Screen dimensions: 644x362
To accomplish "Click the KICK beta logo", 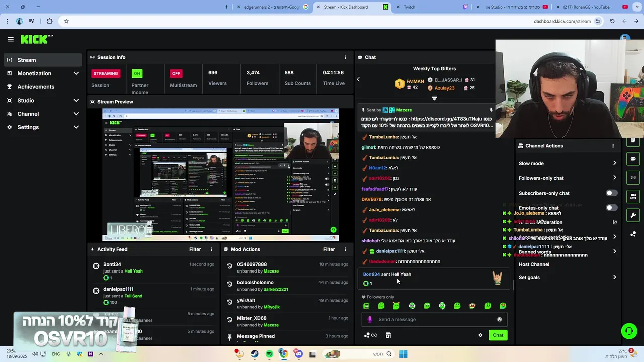I will [x=37, y=39].
